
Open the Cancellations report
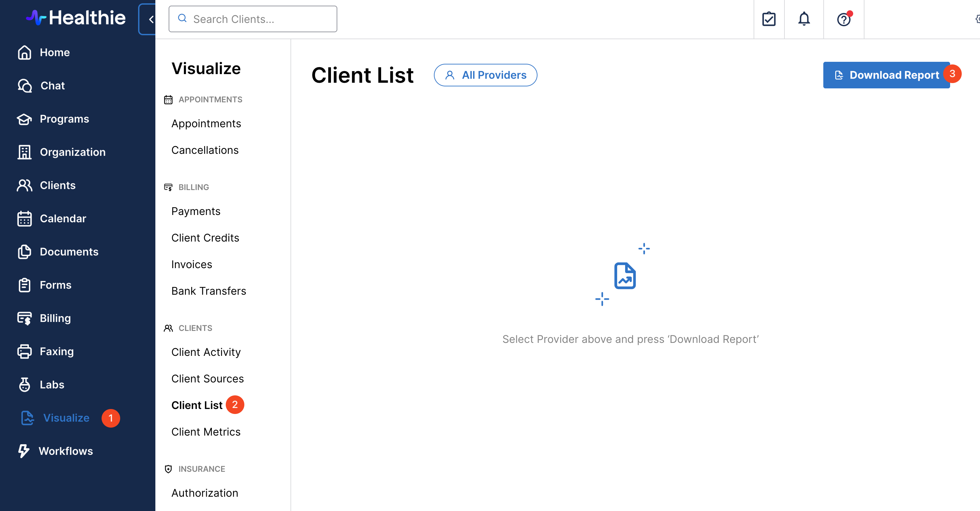[205, 150]
